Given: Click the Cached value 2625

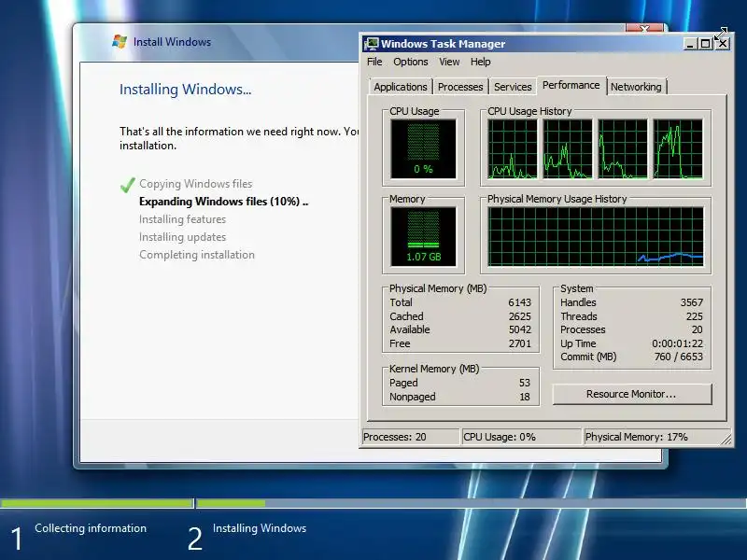Looking at the screenshot, I should (519, 316).
